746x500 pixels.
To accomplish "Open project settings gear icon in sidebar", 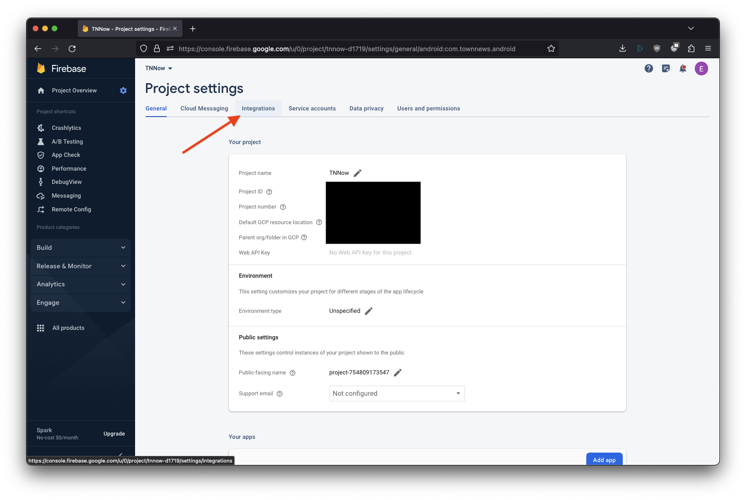I will (x=123, y=90).
